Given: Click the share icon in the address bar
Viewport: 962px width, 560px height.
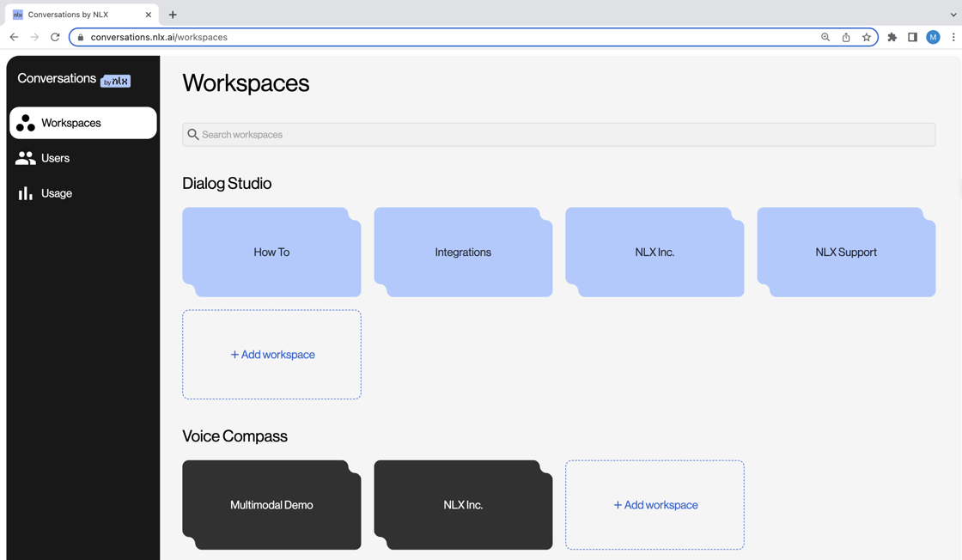Looking at the screenshot, I should (846, 37).
